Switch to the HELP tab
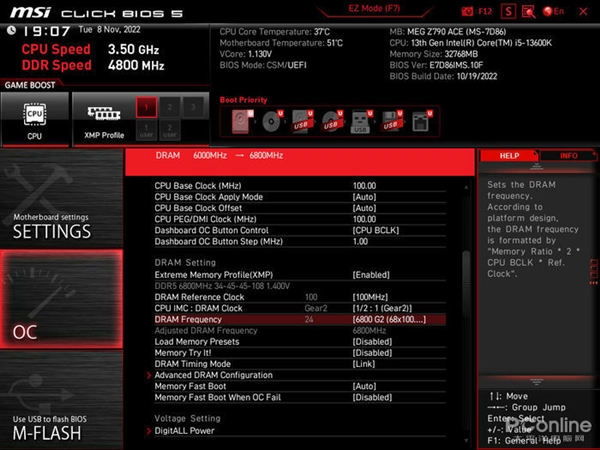Viewport: 600px width, 450px height. coord(509,156)
